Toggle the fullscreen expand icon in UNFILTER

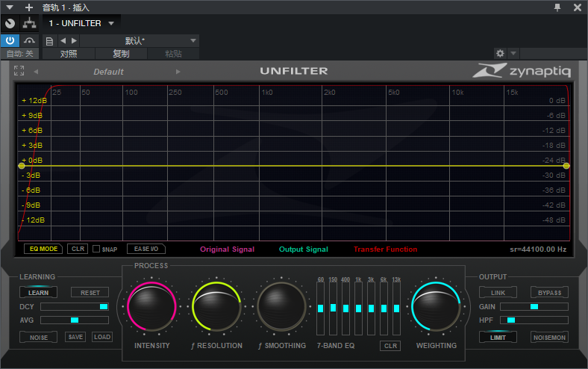click(x=19, y=70)
